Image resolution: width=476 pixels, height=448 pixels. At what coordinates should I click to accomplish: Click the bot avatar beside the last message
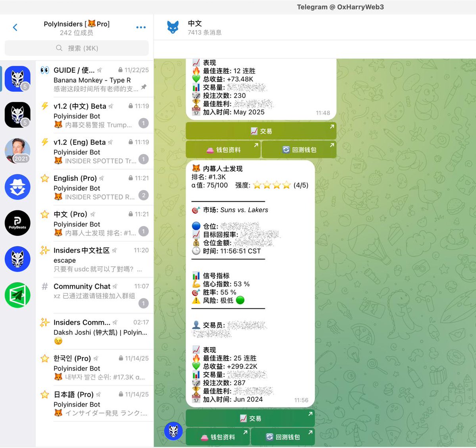point(173,431)
